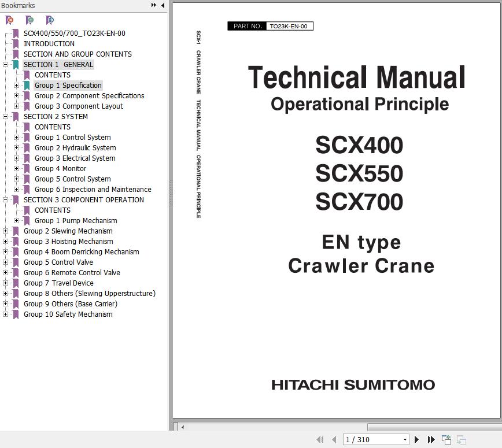
Task: Open Group 3 Component Layout bookmark
Action: tap(79, 106)
